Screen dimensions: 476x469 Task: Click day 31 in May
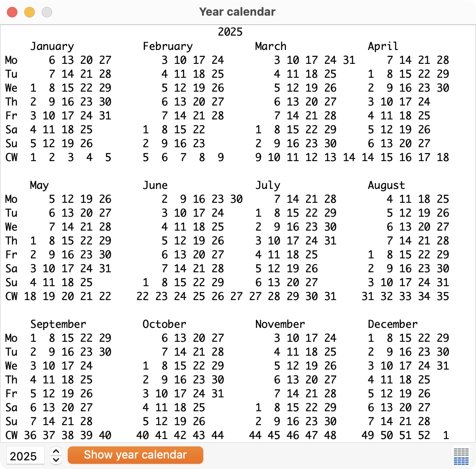pos(105,269)
